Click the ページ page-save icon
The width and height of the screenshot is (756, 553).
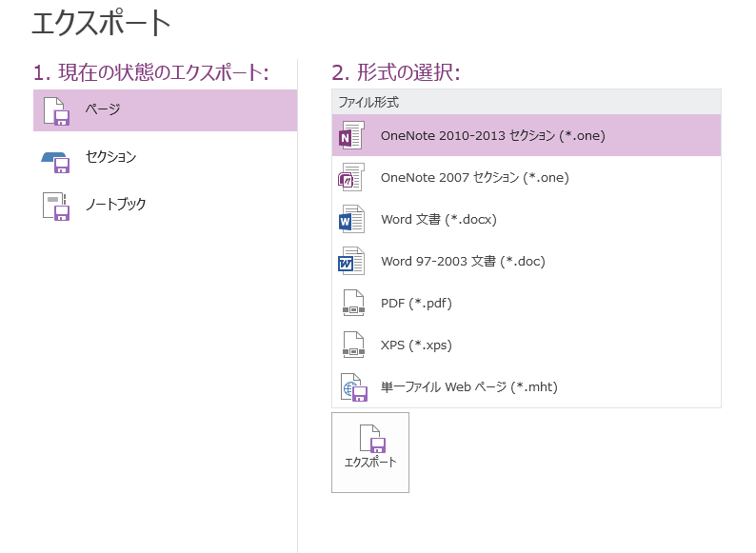[x=56, y=111]
